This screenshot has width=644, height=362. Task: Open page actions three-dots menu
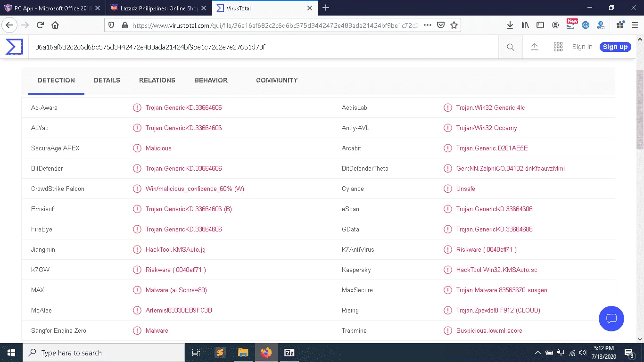[x=428, y=25]
